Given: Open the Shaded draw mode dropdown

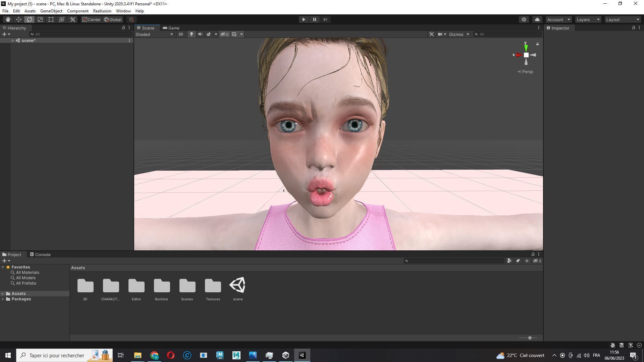Looking at the screenshot, I should pos(154,34).
